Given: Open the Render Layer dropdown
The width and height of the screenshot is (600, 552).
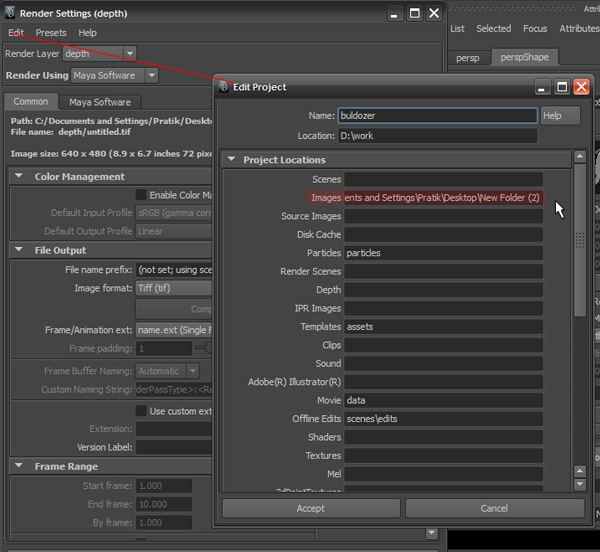Looking at the screenshot, I should pyautogui.click(x=99, y=54).
